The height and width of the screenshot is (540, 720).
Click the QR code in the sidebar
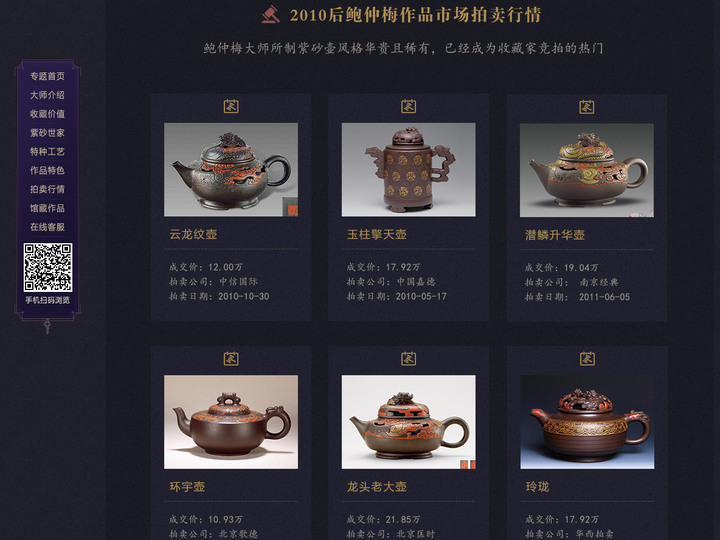(48, 267)
